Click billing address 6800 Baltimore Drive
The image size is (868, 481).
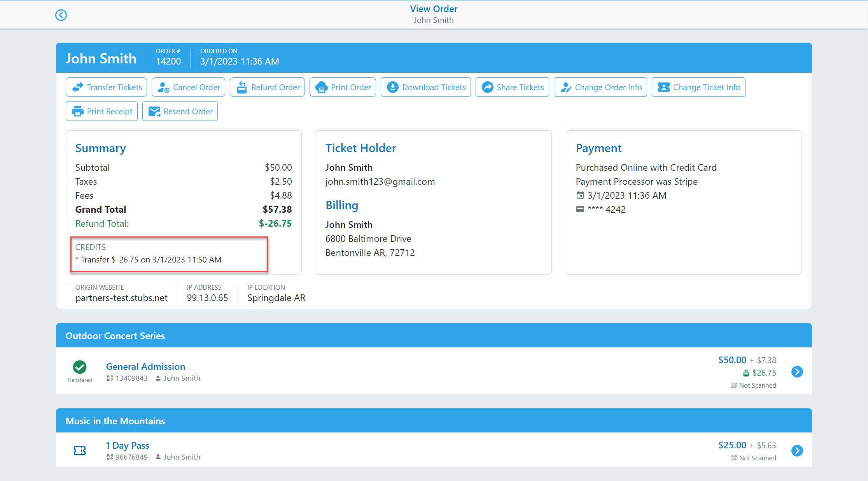368,238
